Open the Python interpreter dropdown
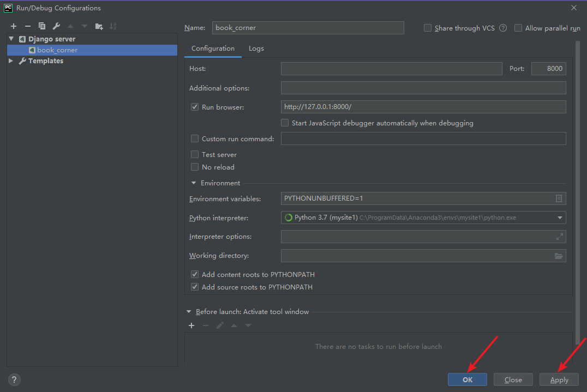The image size is (587, 392). coord(560,218)
